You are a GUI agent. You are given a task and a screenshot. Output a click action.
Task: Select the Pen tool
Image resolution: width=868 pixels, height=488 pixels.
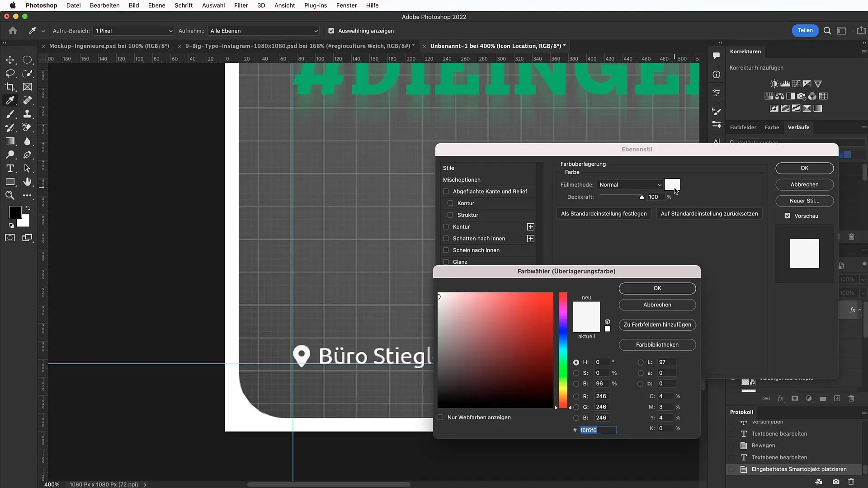27,155
